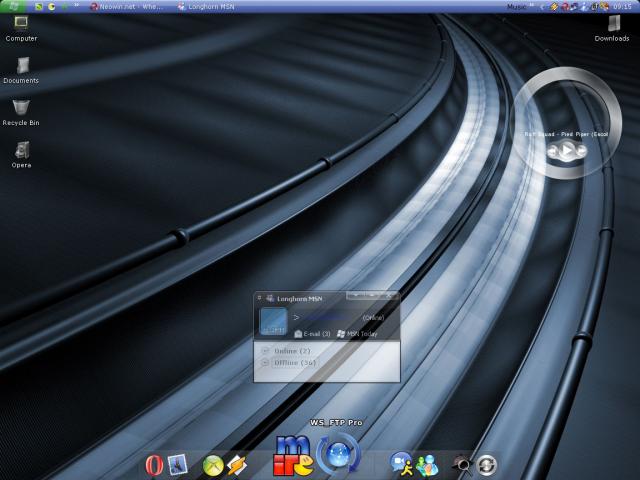
Task: Click the MSN display name field
Action: [326, 318]
